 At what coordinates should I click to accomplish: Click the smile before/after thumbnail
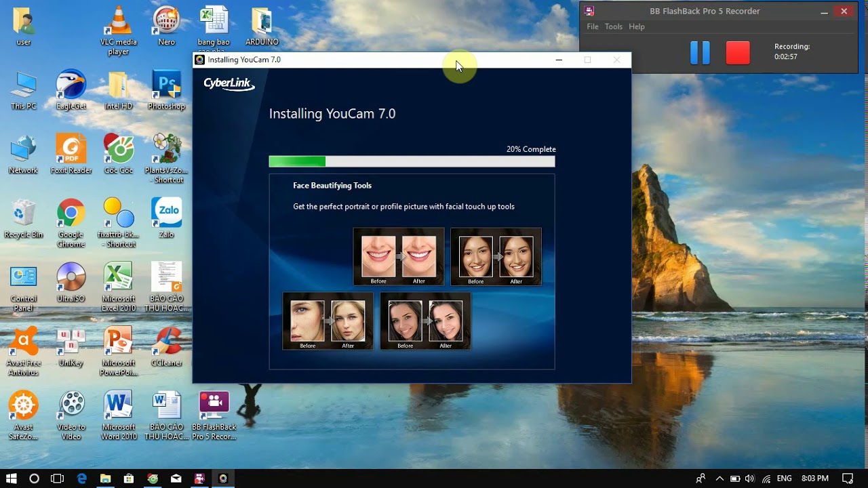click(399, 256)
